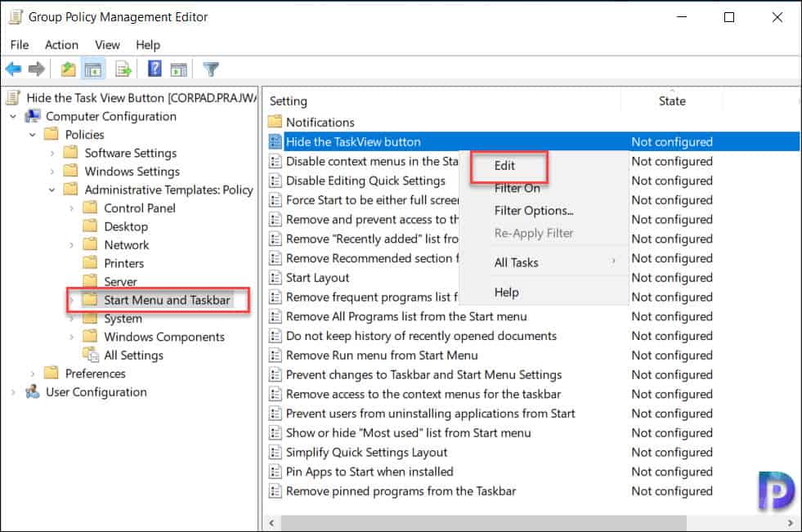The height and width of the screenshot is (532, 802).
Task: Expand the Network tree node
Action: pos(72,245)
